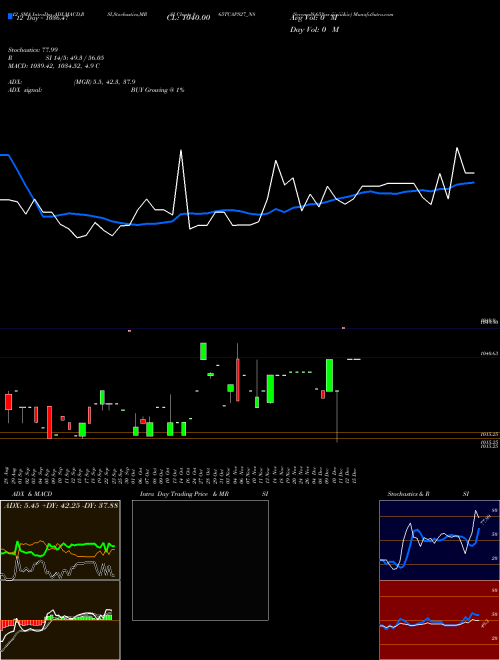The height and width of the screenshot is (660, 500).
Task: Click the 'Stochastics & R' panel title
Action: pyautogui.click(x=409, y=494)
